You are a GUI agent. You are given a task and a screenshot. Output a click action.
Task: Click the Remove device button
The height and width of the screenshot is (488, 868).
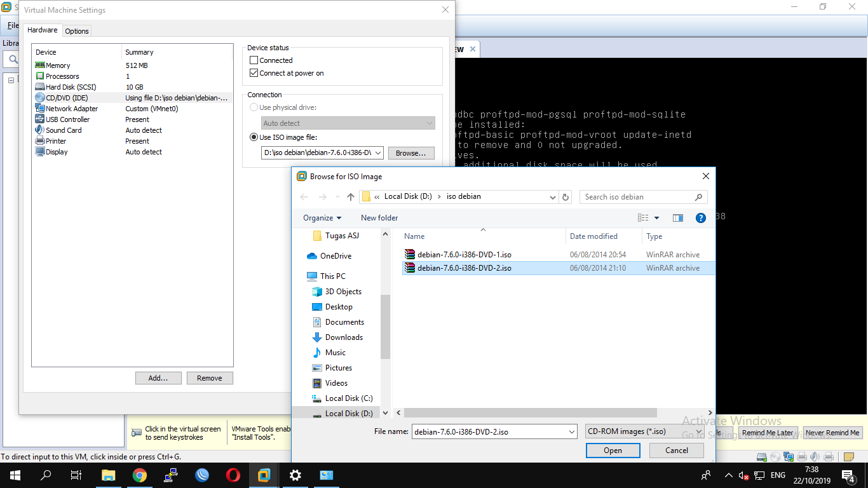210,378
